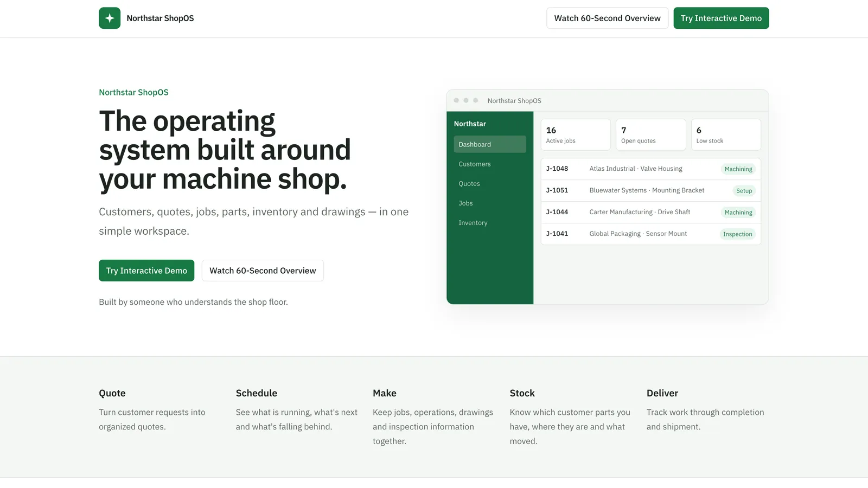Click the Inspection status badge

(737, 234)
